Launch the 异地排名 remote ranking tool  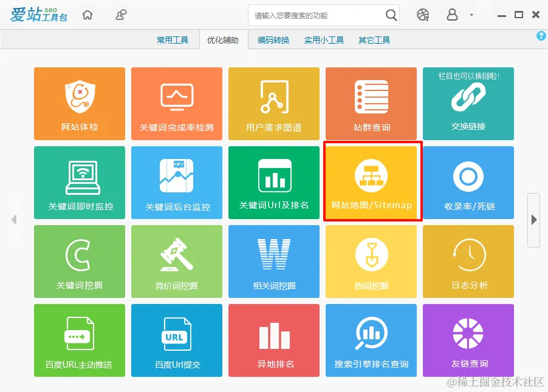click(x=274, y=340)
